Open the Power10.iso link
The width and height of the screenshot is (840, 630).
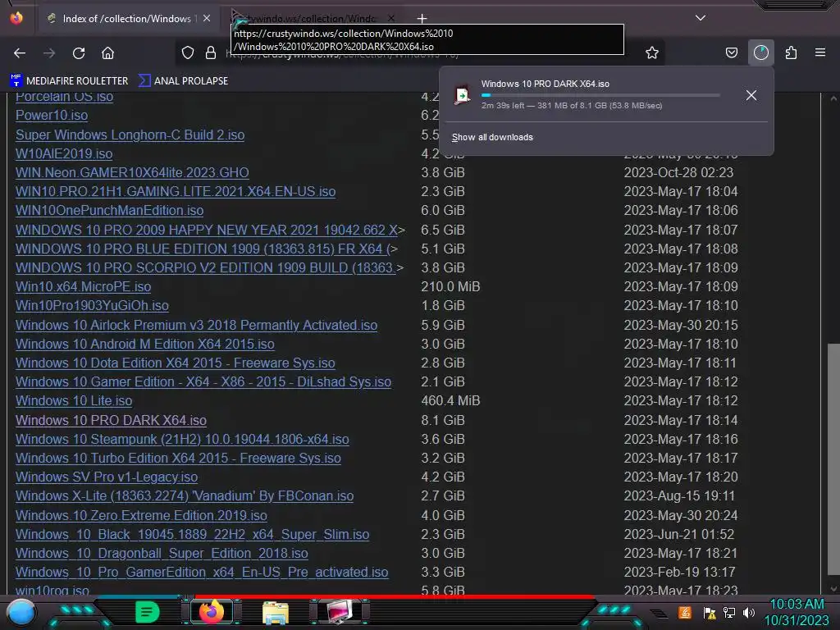tap(52, 115)
